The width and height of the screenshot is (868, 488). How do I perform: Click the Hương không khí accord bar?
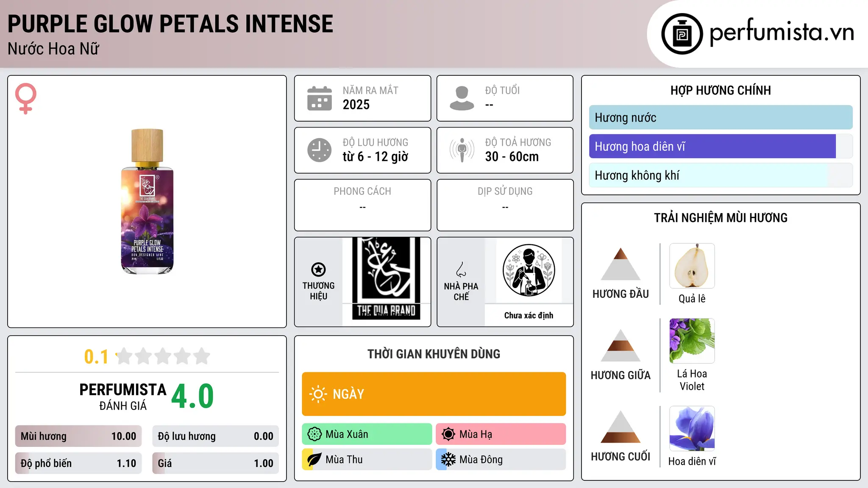point(721,175)
